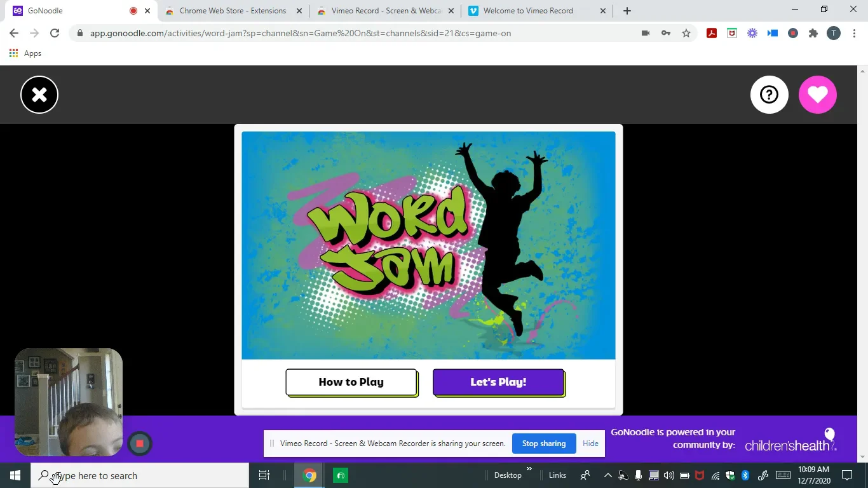Open the McAfee WebAdvisor extension

coord(732,33)
